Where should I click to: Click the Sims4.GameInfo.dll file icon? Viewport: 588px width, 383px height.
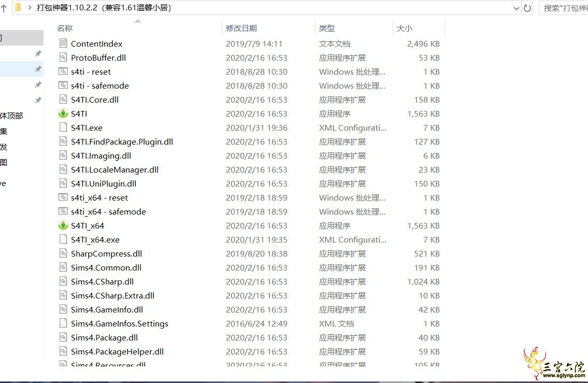click(x=63, y=309)
